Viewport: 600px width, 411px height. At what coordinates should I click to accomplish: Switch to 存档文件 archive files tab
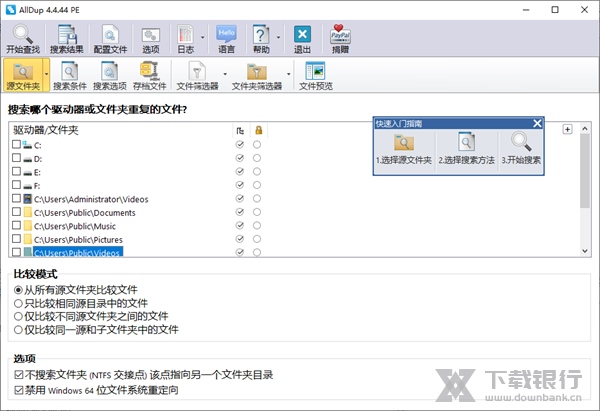point(150,75)
